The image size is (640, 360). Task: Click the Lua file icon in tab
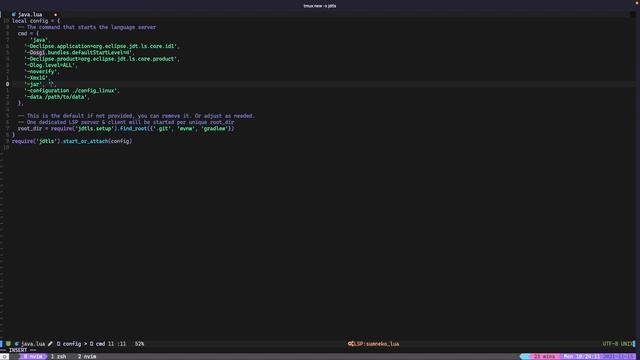point(13,14)
